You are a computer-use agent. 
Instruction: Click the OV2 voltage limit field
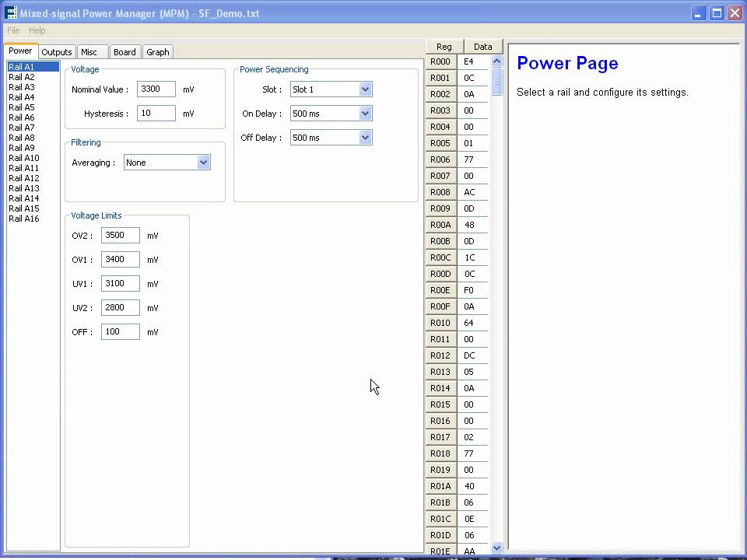point(121,235)
